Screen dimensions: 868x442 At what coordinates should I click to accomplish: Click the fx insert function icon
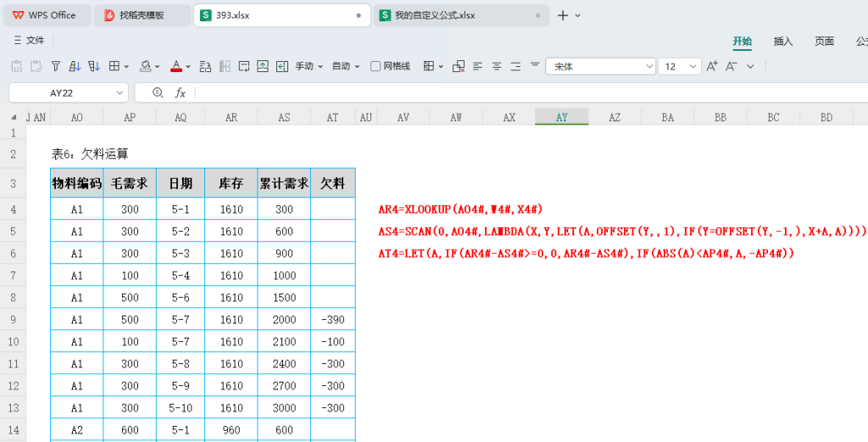pos(181,93)
